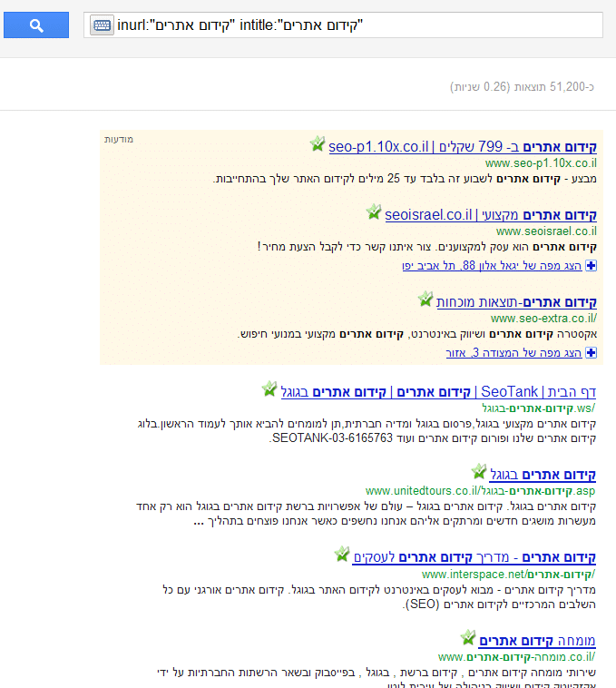Expand map plus icon for המצודה 3 אזור

[x=592, y=353]
